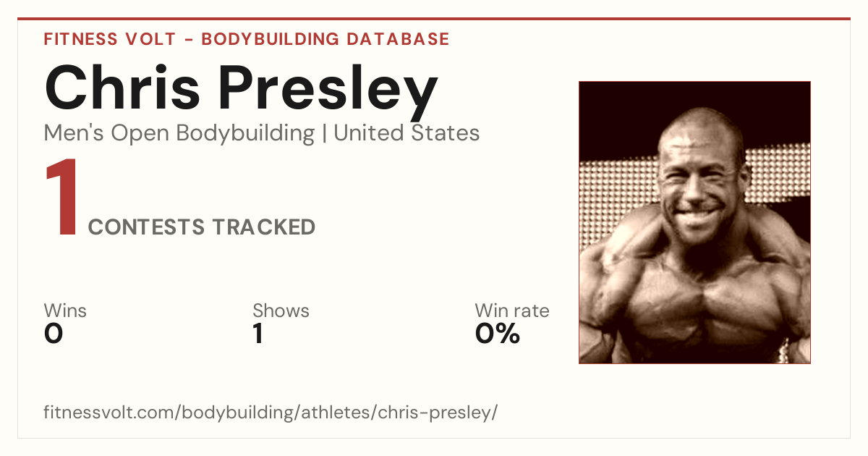This screenshot has width=868, height=456.
Task: Click the red top border line
Action: click(x=434, y=19)
